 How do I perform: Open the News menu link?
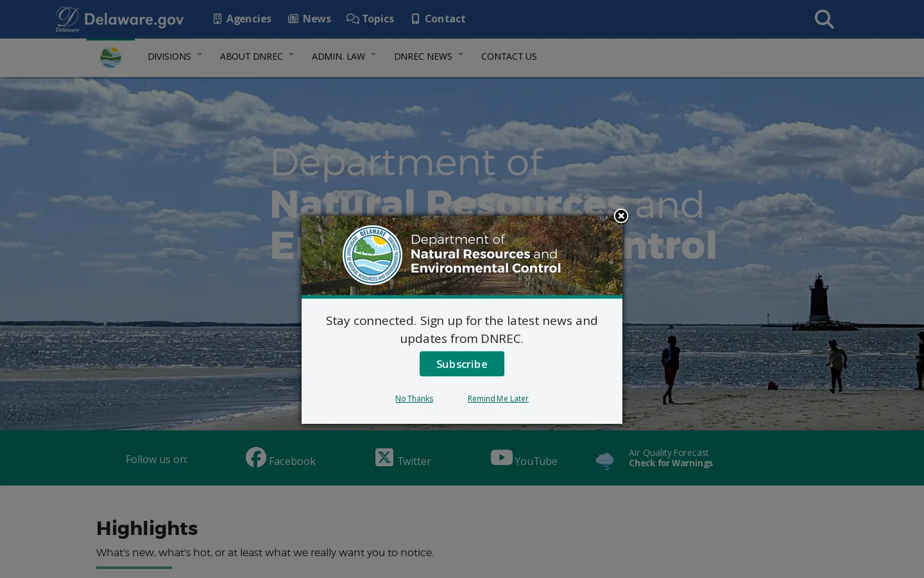click(317, 19)
